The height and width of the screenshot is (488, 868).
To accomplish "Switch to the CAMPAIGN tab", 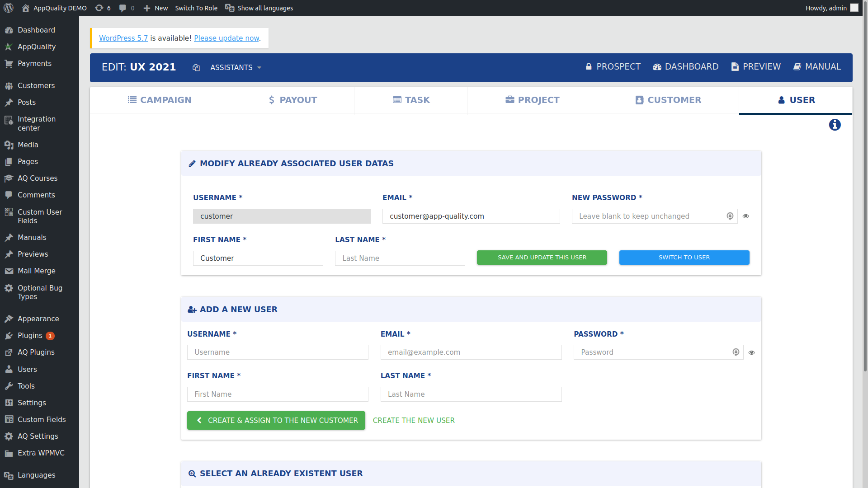I will 160,100.
